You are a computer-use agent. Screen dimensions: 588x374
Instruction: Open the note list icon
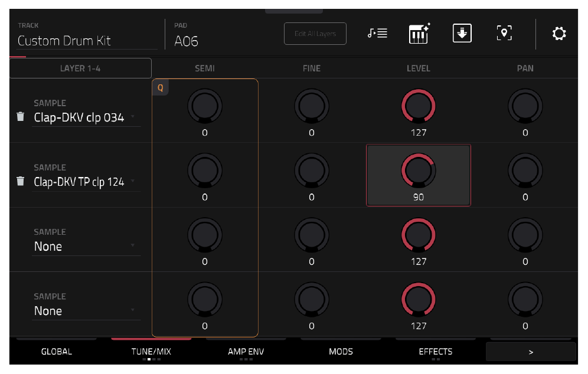pos(377,34)
